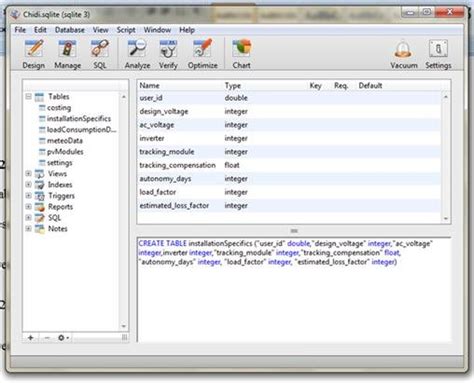Select the autonomy_days column row

(x=289, y=179)
